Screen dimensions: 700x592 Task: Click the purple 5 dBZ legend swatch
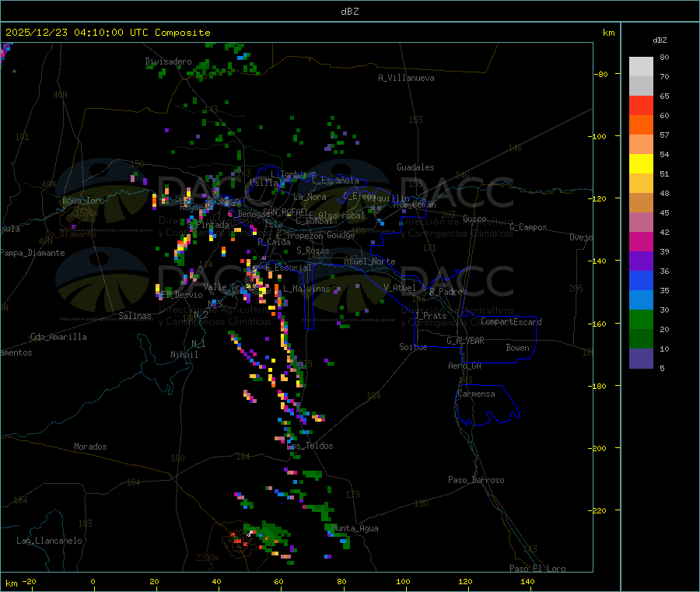[641, 359]
